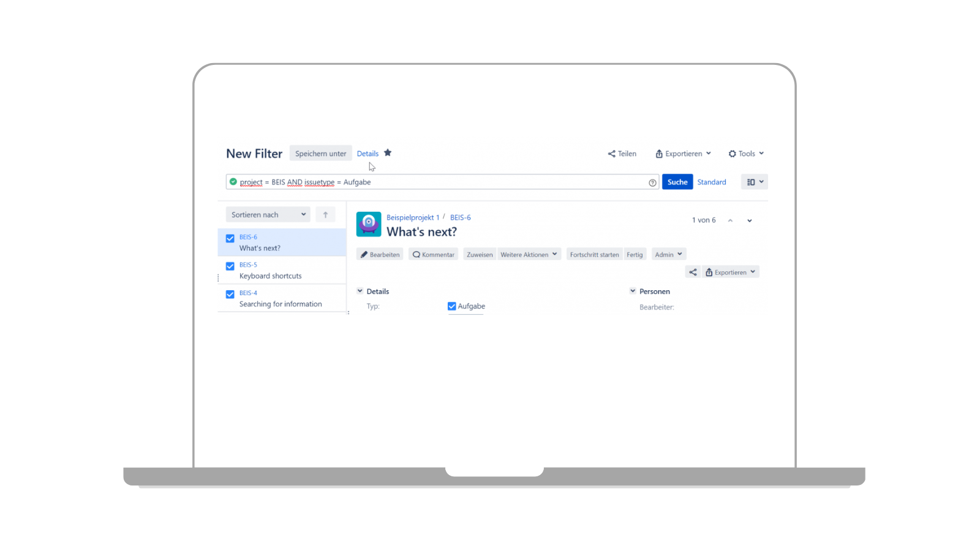
Task: Switch to Standard search mode
Action: click(x=711, y=182)
